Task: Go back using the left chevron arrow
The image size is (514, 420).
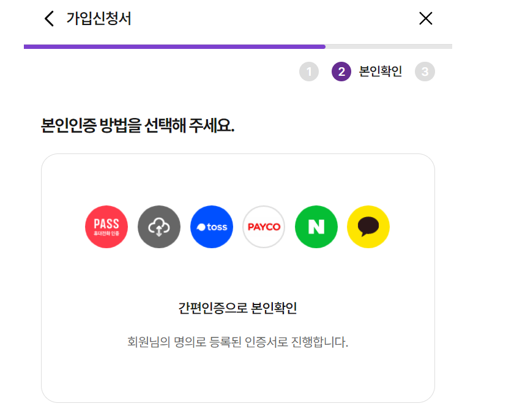Action: (49, 18)
